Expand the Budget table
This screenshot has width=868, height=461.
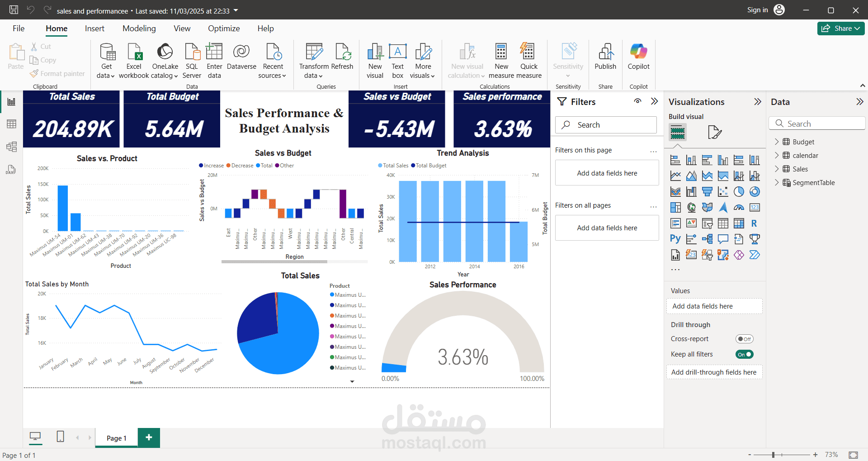pyautogui.click(x=777, y=142)
